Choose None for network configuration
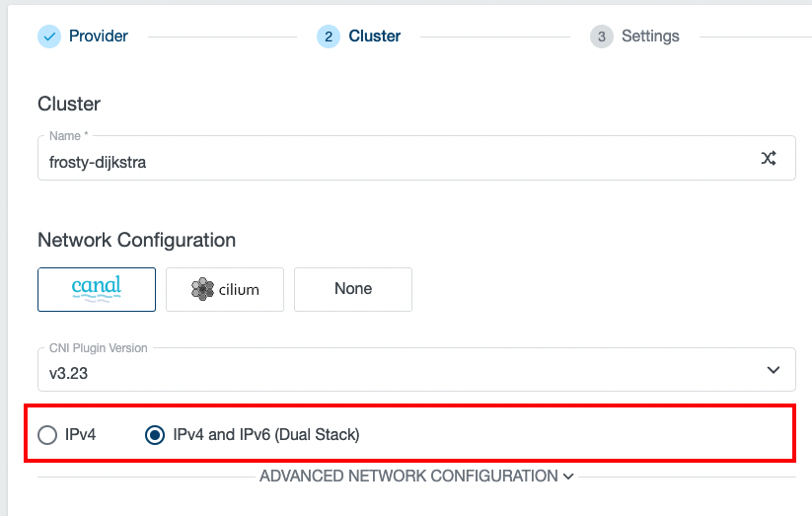 pos(353,289)
